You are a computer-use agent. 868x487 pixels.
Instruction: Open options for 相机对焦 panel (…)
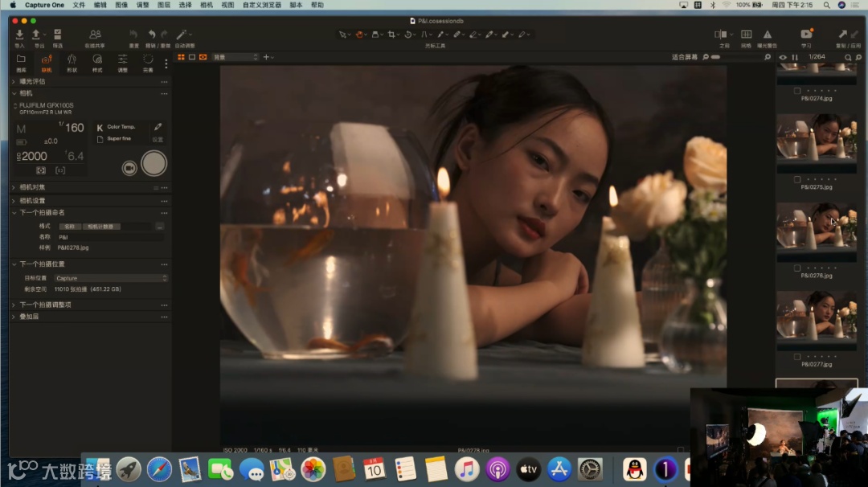coord(165,187)
